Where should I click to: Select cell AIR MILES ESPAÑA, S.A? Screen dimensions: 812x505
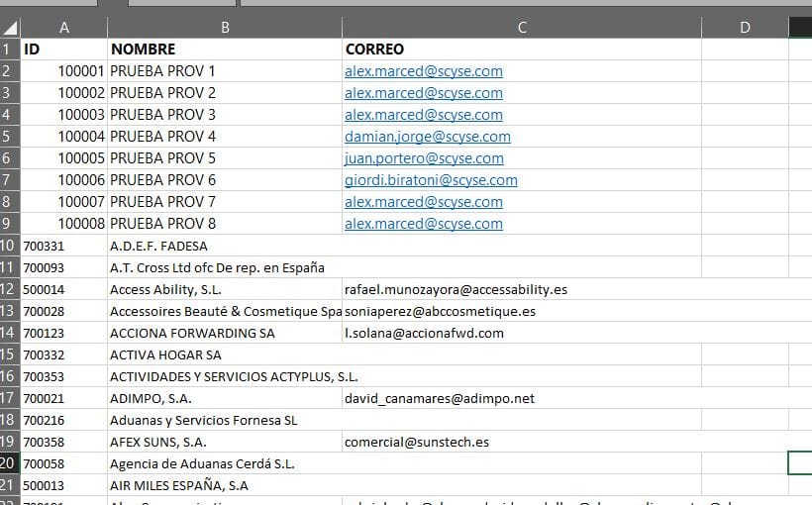point(225,485)
